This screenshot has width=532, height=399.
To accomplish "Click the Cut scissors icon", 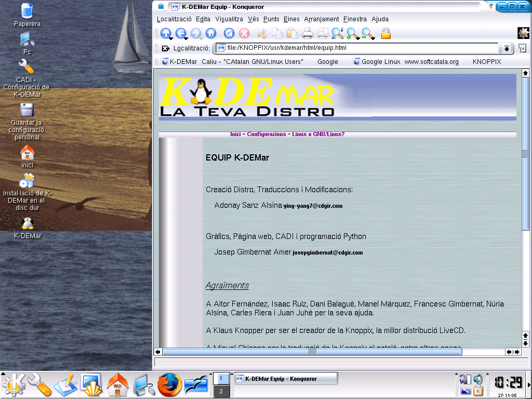I will (262, 33).
